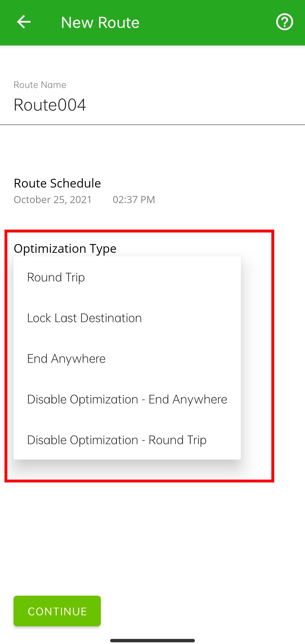
Task: Tap the home indicator bar
Action: pyautogui.click(x=152, y=640)
